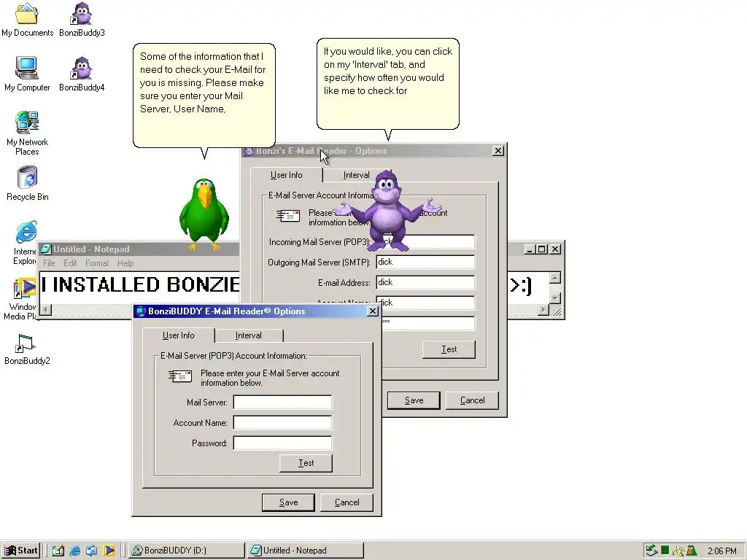
Task: Open the Start menu
Action: tap(21, 551)
